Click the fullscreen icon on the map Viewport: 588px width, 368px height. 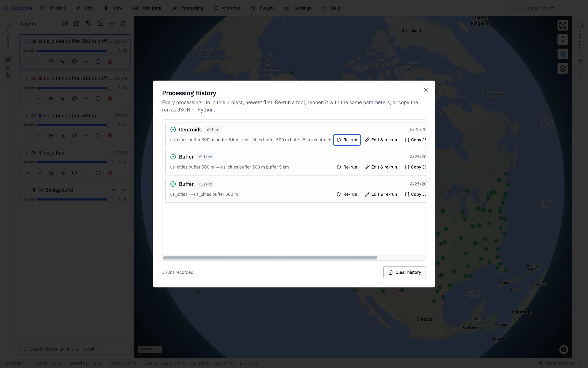click(x=563, y=25)
